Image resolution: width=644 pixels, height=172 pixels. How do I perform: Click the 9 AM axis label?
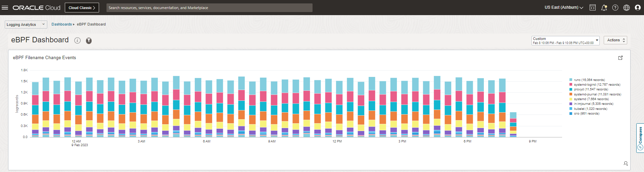coord(272,141)
